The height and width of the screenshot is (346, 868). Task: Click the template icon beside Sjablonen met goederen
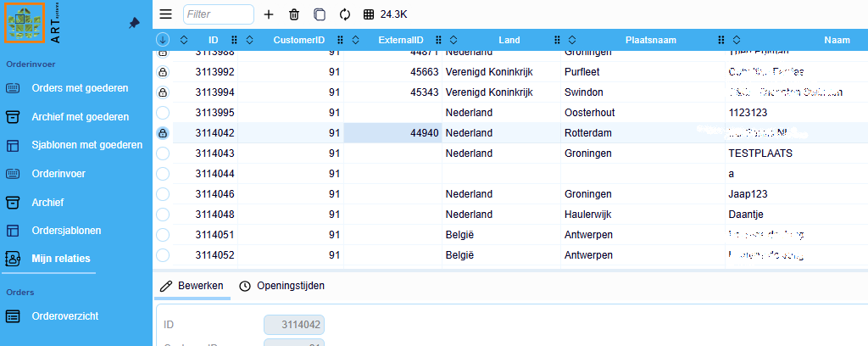[x=13, y=146]
